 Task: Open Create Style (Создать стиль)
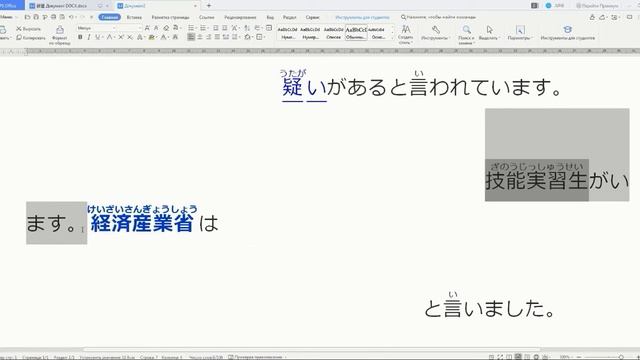(x=405, y=34)
